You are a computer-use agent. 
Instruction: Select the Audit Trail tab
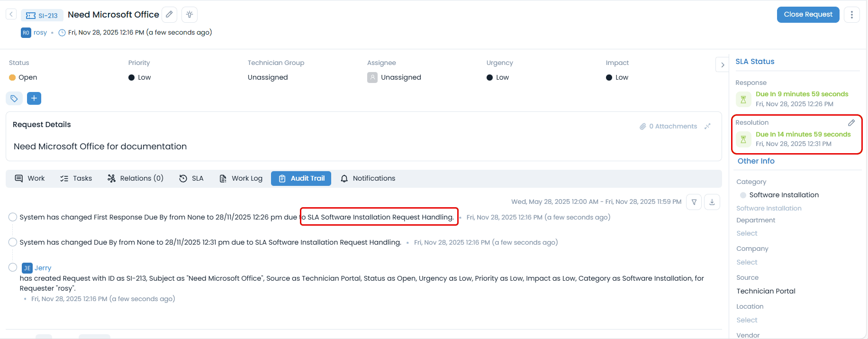[x=301, y=178]
